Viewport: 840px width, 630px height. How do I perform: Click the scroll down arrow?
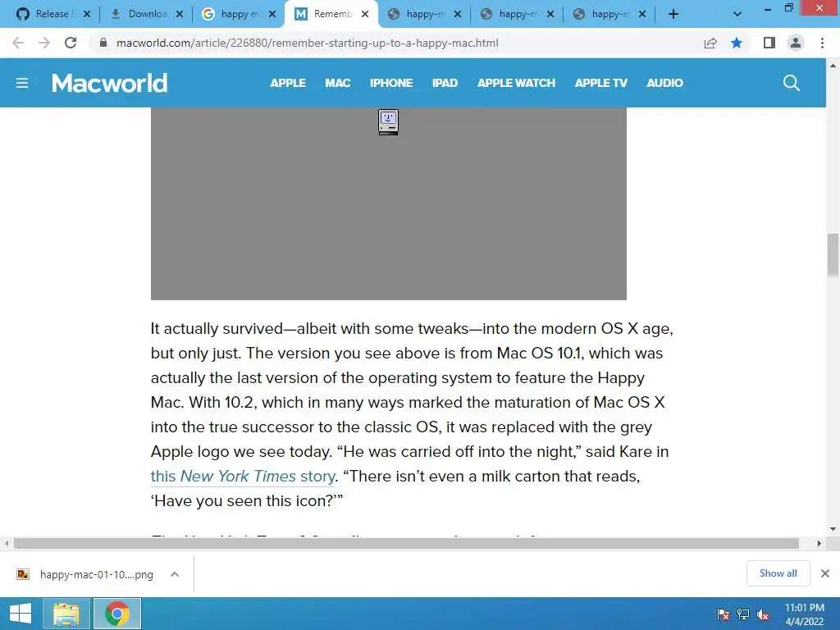coord(833,529)
